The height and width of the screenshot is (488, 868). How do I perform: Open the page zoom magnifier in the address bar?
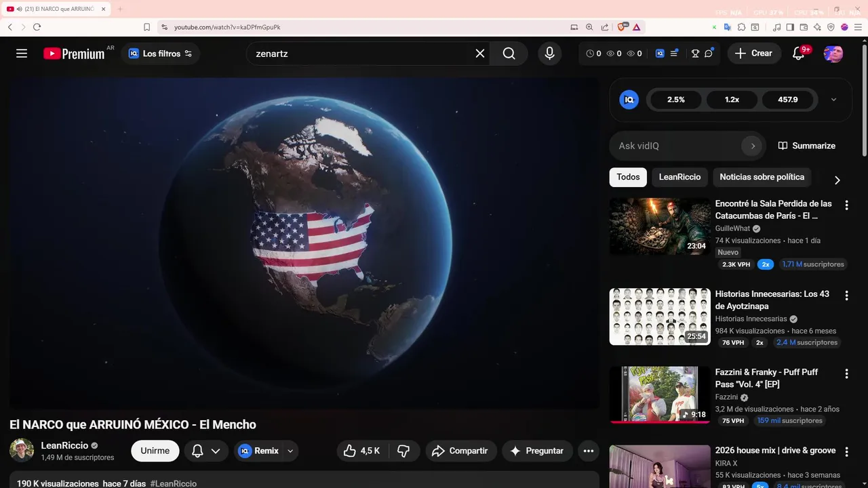click(x=589, y=27)
